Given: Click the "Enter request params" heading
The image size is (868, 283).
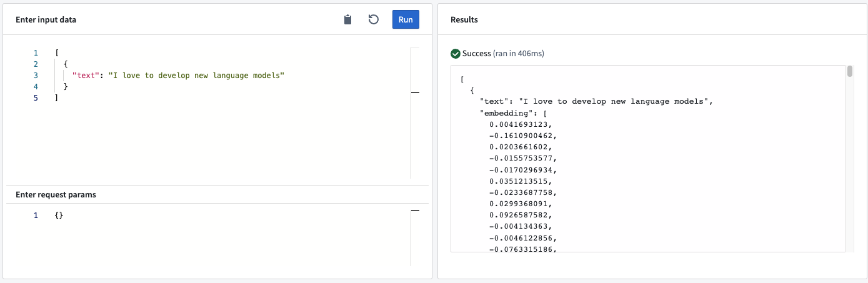Looking at the screenshot, I should (x=56, y=194).
